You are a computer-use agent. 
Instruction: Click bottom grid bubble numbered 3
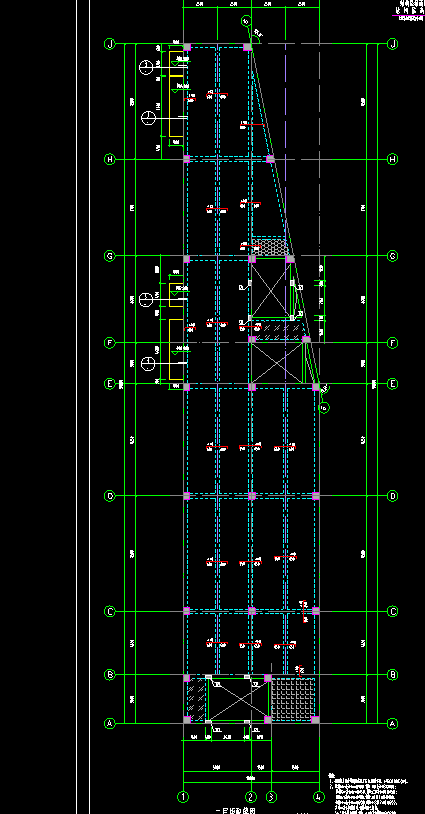click(x=271, y=796)
